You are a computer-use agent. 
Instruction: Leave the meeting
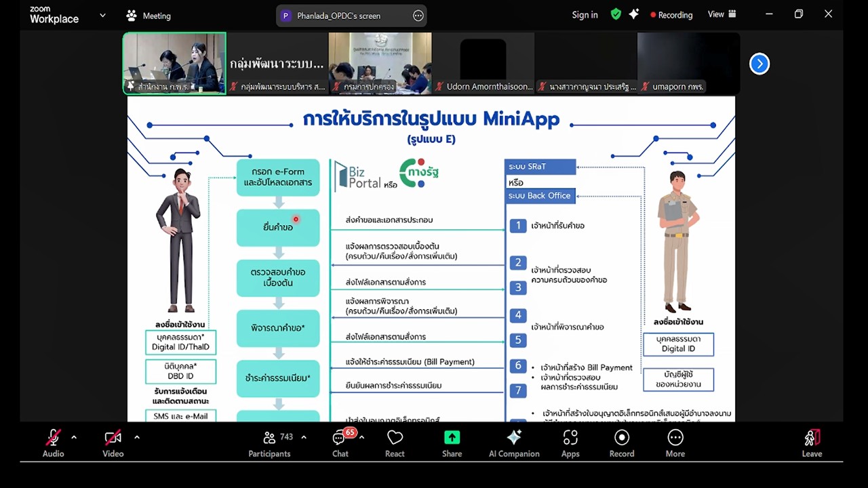[x=812, y=443]
